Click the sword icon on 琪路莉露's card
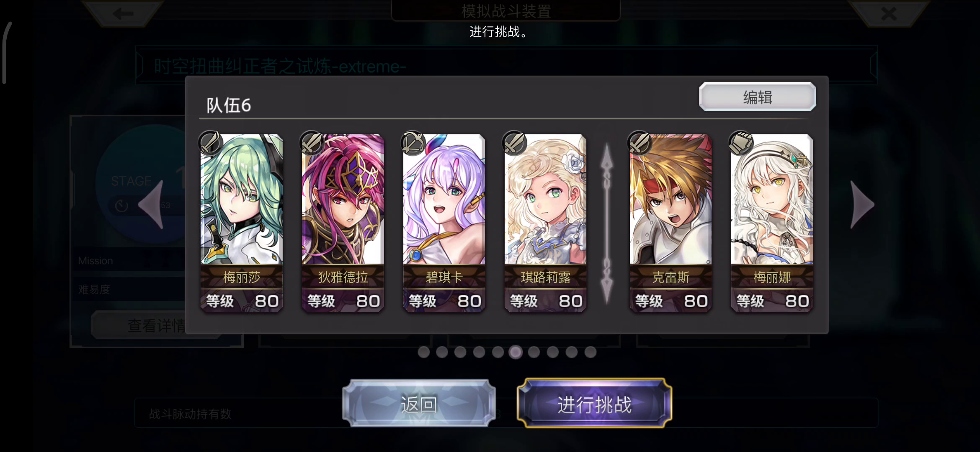Viewport: 980px width, 452px height. tap(515, 143)
